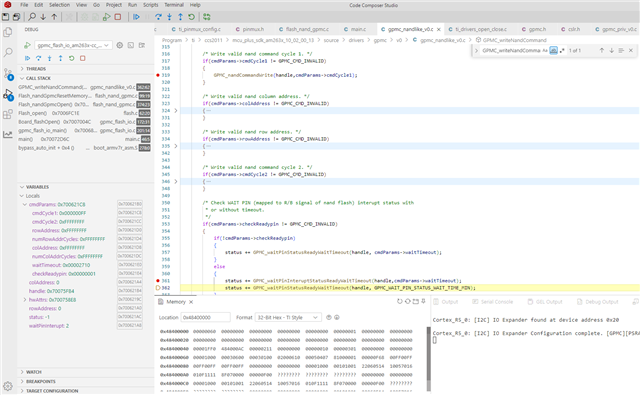Open the Extensions view in the activity bar
Viewport: 640px width, 395px height.
tap(8, 114)
